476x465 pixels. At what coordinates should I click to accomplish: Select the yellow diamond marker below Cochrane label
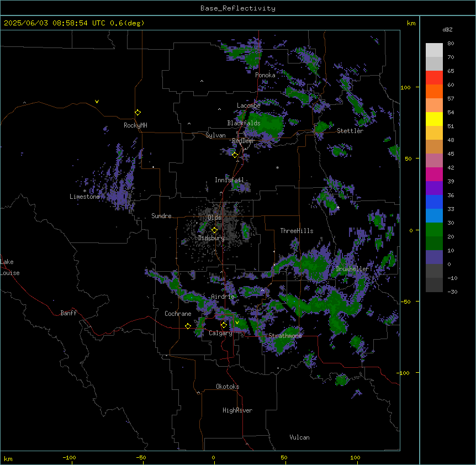click(188, 326)
